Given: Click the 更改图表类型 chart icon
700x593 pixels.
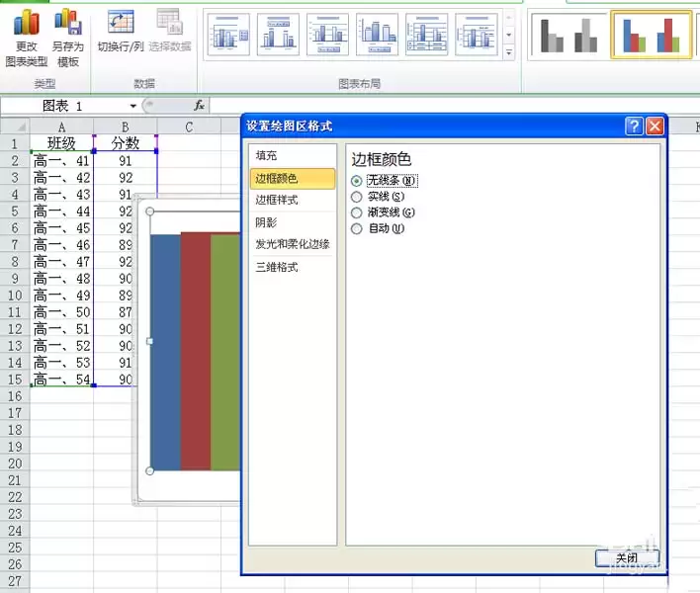Looking at the screenshot, I should [x=26, y=24].
